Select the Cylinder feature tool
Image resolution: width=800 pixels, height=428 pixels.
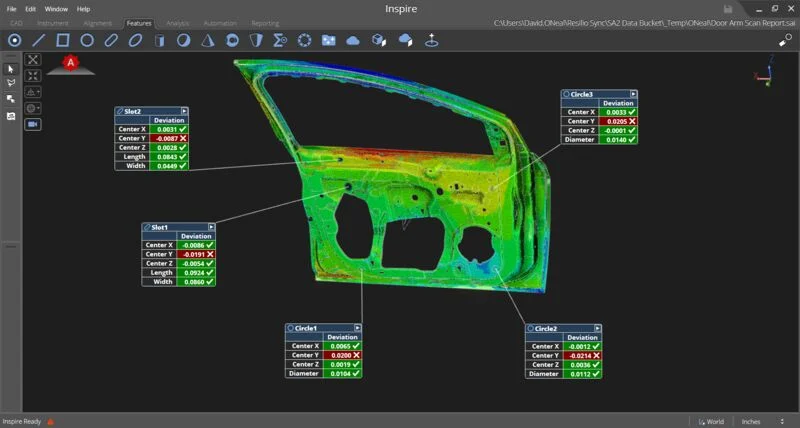pyautogui.click(x=160, y=40)
